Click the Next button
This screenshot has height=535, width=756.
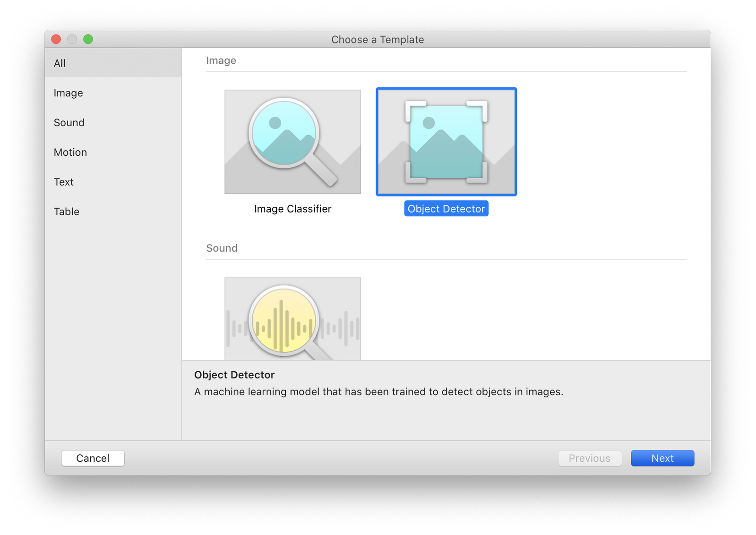click(662, 458)
